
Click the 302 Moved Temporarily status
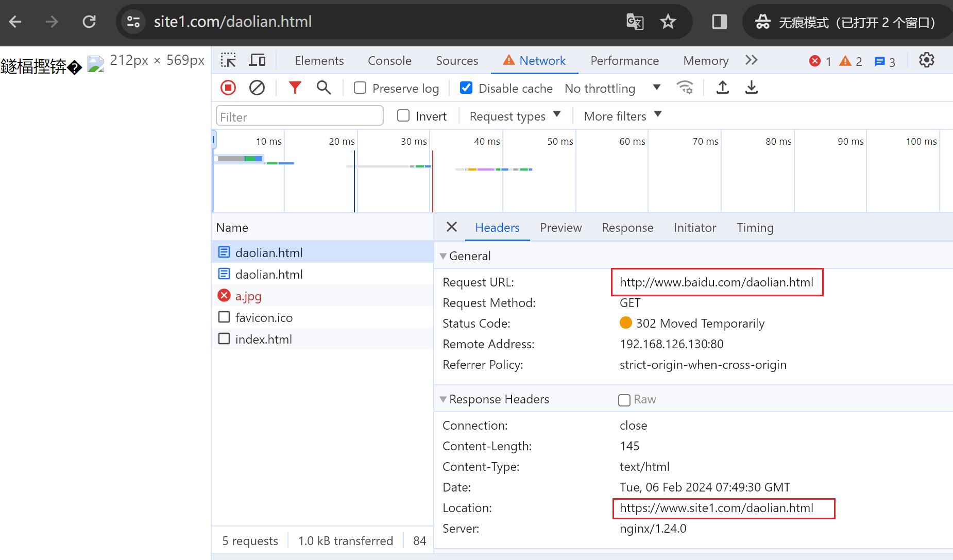pos(700,324)
